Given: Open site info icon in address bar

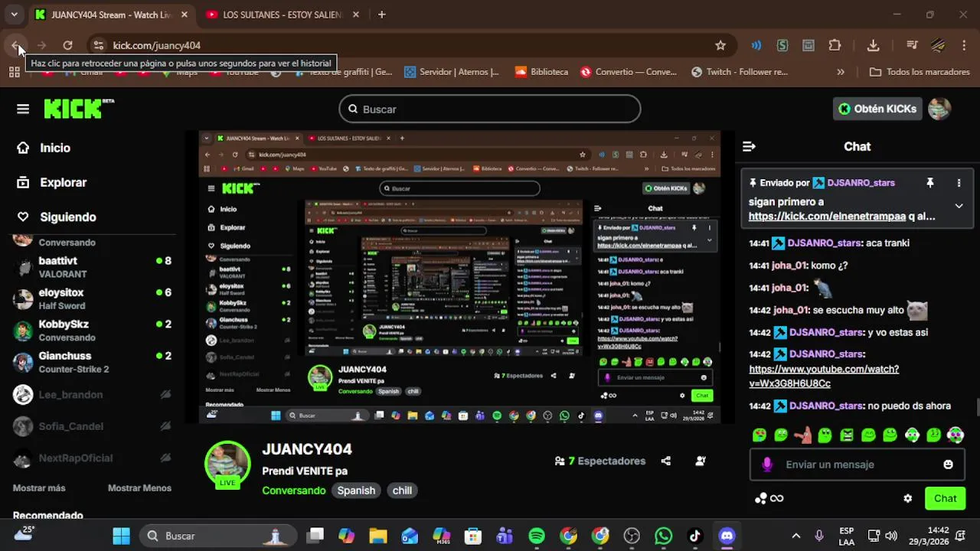Looking at the screenshot, I should [97, 45].
